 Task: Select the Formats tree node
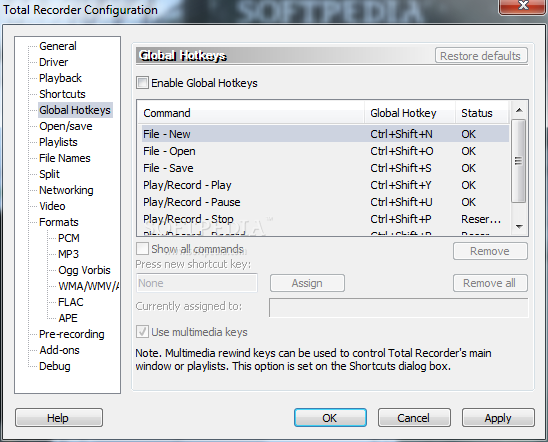[59, 222]
